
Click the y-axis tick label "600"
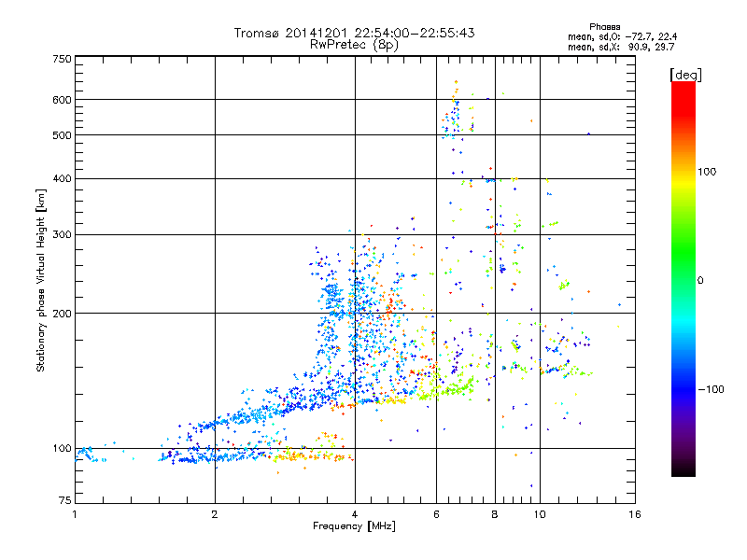pos(63,100)
